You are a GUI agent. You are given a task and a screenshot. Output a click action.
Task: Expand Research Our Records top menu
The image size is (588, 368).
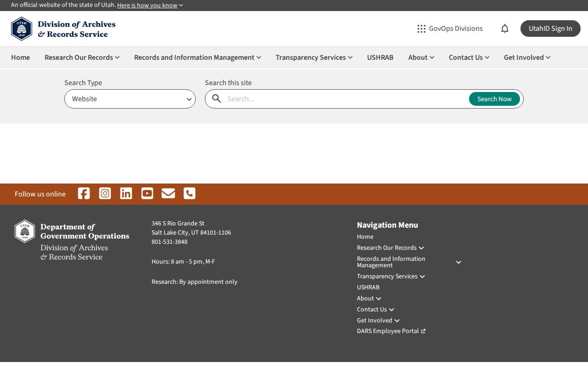pyautogui.click(x=82, y=57)
